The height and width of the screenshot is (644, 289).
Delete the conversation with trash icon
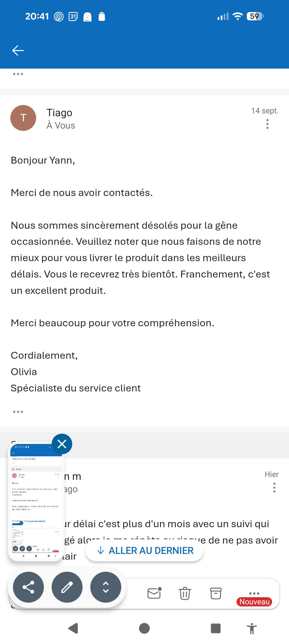coord(185,593)
